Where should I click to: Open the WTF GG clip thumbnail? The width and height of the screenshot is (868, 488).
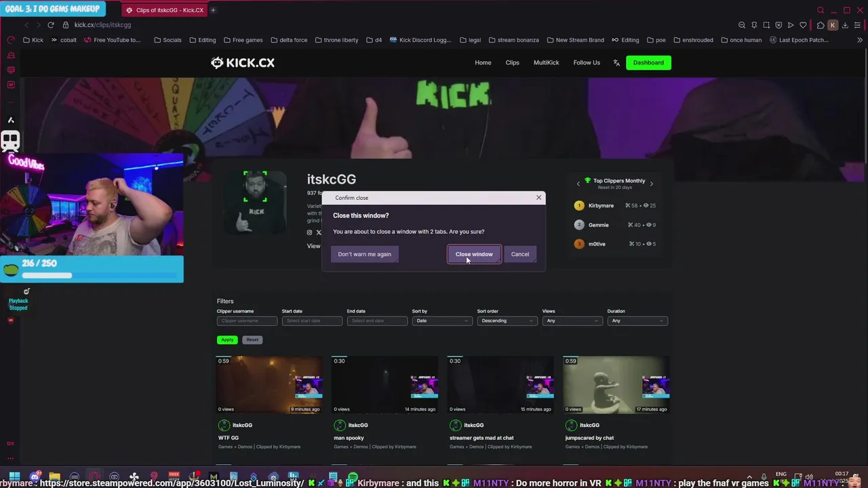click(x=269, y=385)
